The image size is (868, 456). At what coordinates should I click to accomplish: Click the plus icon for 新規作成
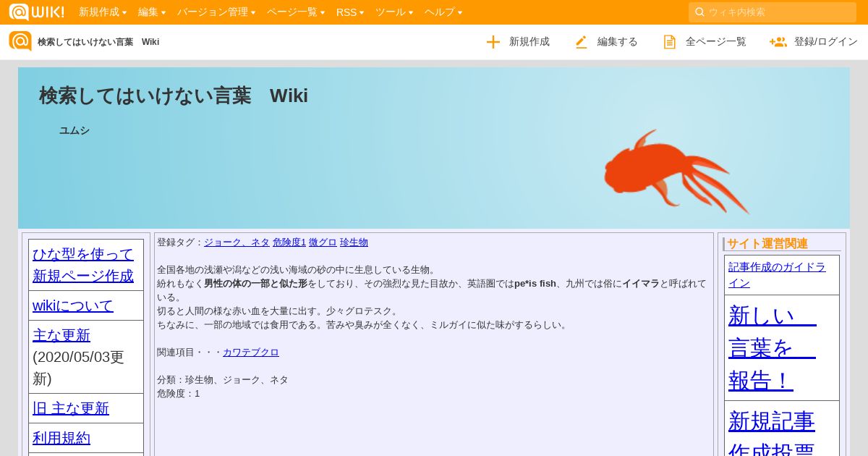pyautogui.click(x=493, y=42)
